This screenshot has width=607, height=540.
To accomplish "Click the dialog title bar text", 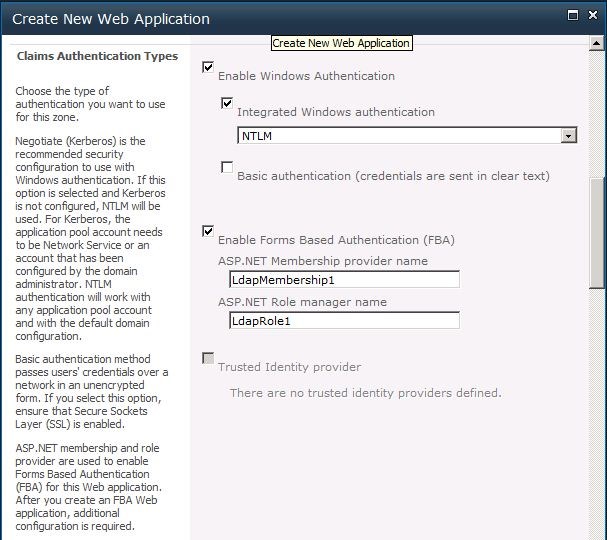I will [x=111, y=19].
